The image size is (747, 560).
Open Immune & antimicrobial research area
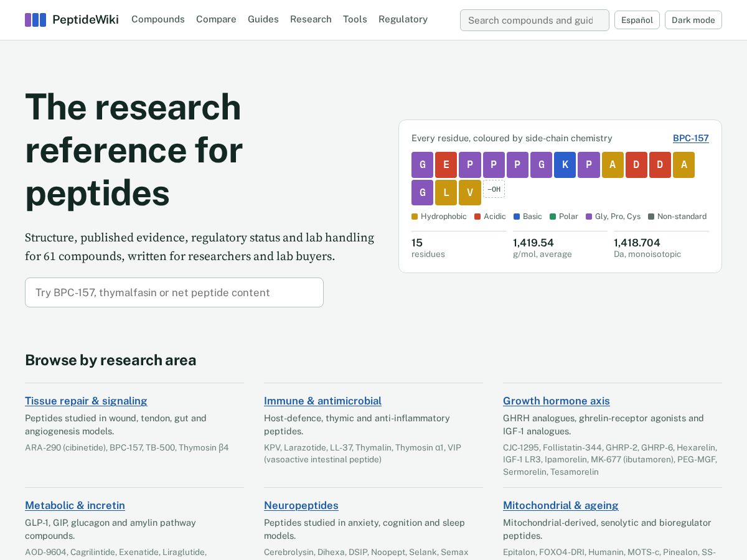(322, 401)
